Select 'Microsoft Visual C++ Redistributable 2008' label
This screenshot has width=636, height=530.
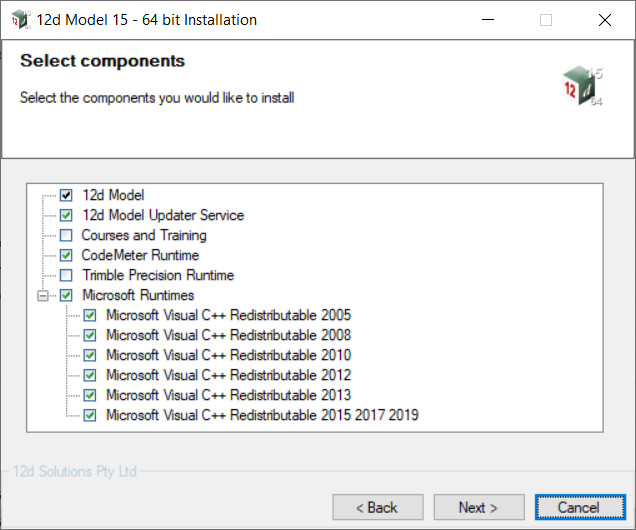click(x=229, y=335)
